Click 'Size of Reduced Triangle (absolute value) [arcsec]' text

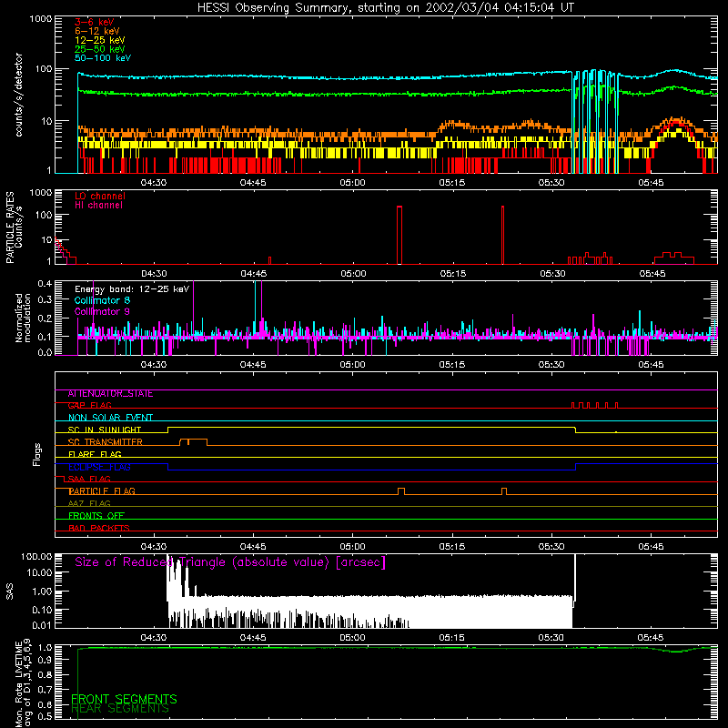click(230, 562)
